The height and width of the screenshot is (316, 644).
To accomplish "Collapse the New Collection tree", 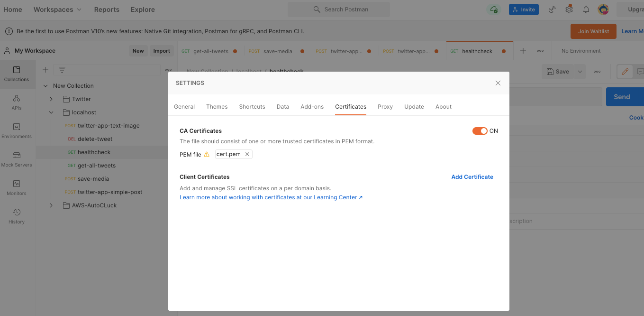I will tap(45, 86).
